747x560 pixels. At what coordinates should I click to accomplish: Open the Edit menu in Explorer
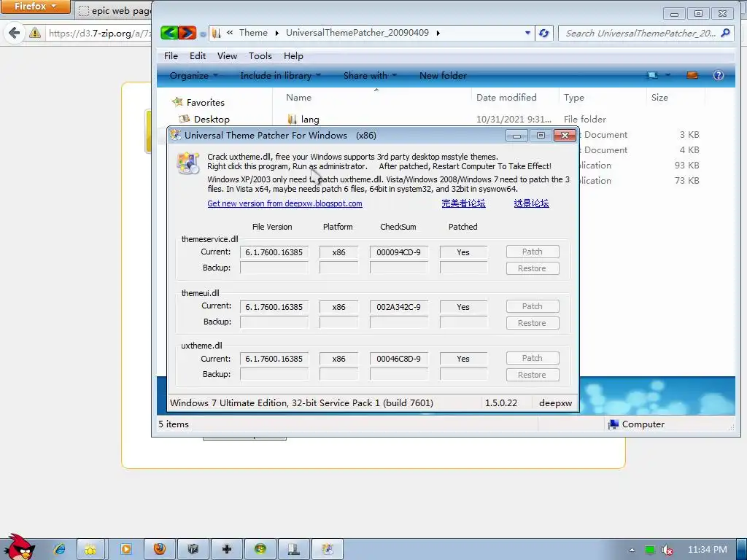click(x=197, y=55)
